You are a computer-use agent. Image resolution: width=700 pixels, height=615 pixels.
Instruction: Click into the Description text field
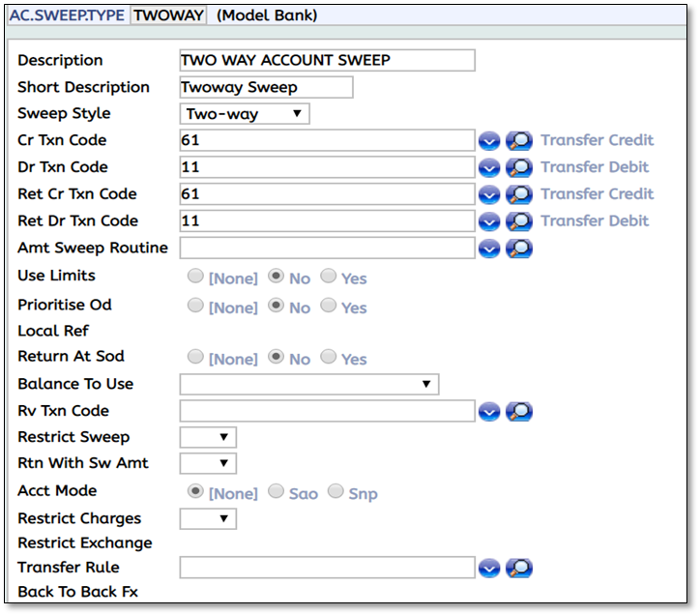click(327, 60)
